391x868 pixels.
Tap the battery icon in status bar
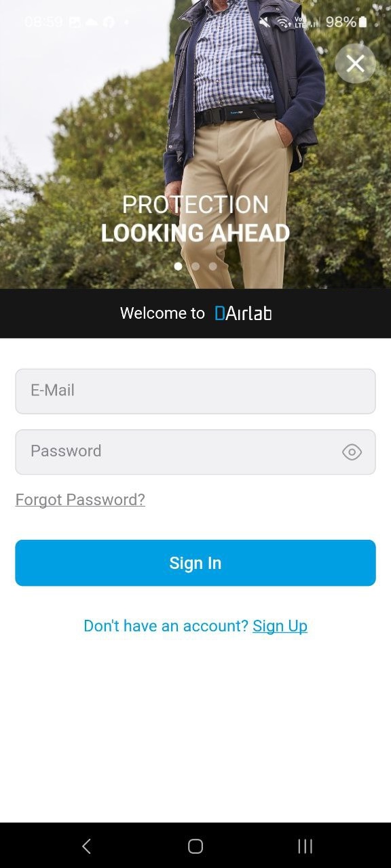[362, 22]
